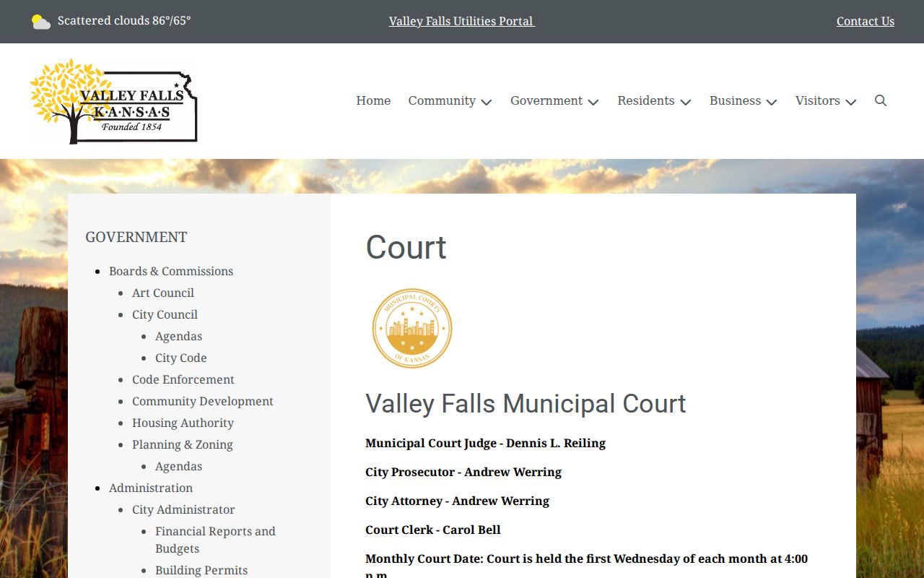Viewport: 924px width, 578px height.
Task: Go to the Code Enforcement page
Action: (183, 379)
